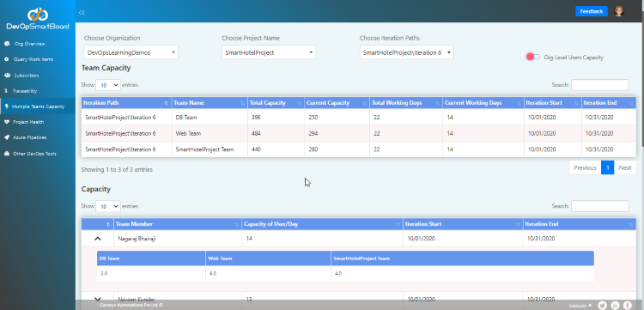
Task: Click total capacity value 396
Action: click(256, 117)
